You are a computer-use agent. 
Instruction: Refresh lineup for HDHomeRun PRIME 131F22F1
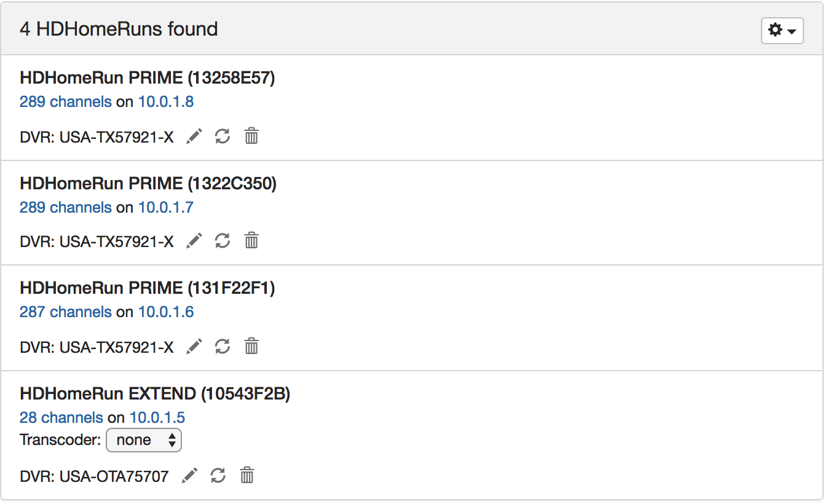[x=223, y=347]
